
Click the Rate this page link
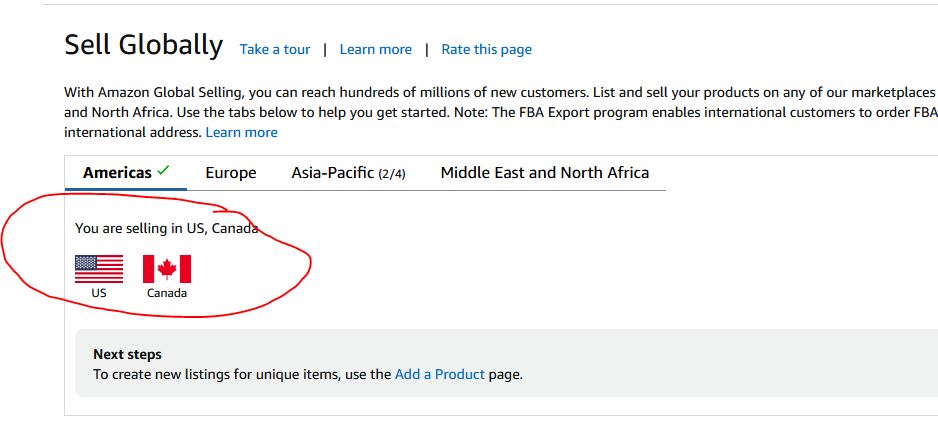click(486, 50)
